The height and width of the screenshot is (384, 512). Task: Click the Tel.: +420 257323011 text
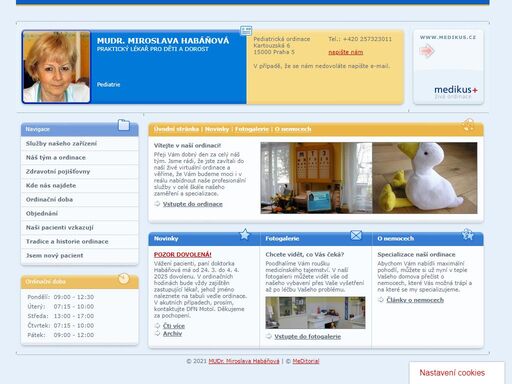pos(360,39)
